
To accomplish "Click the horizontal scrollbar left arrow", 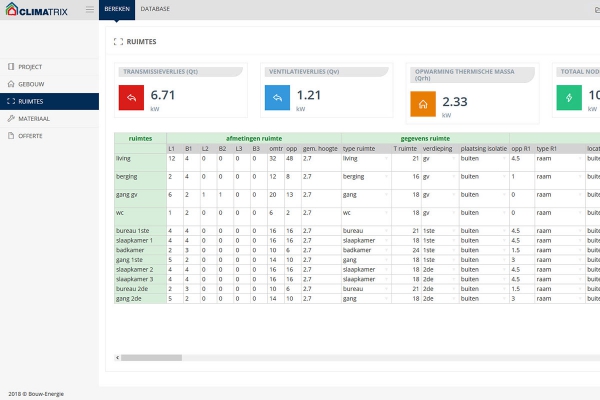I will click(117, 358).
